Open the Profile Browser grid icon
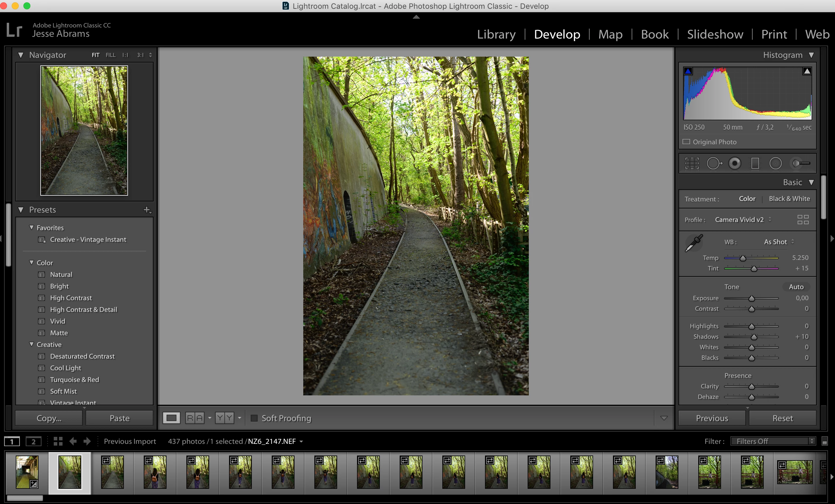The width and height of the screenshot is (835, 504). (x=803, y=220)
